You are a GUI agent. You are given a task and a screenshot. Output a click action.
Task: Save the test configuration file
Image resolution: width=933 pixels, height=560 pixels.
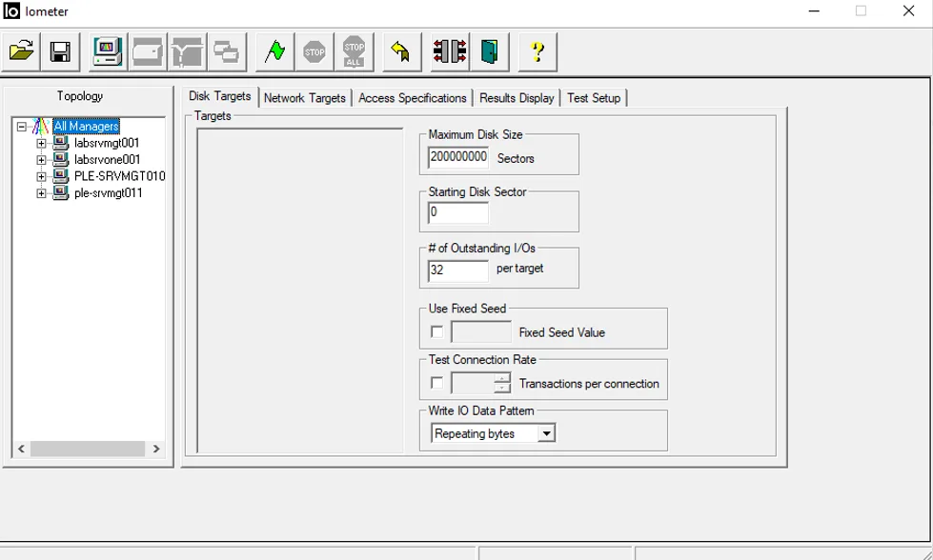[x=60, y=51]
